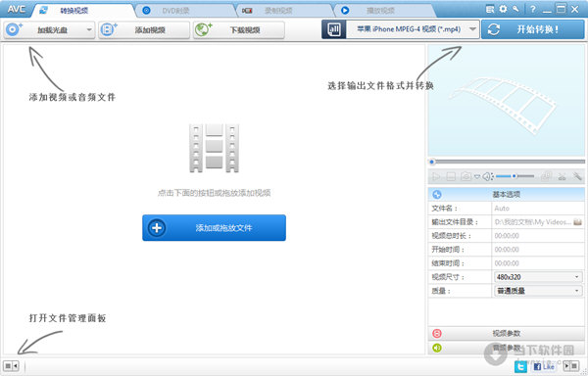Click the red 视频参数 icon
Viewport: 588px width, 376px height.
[x=437, y=333]
